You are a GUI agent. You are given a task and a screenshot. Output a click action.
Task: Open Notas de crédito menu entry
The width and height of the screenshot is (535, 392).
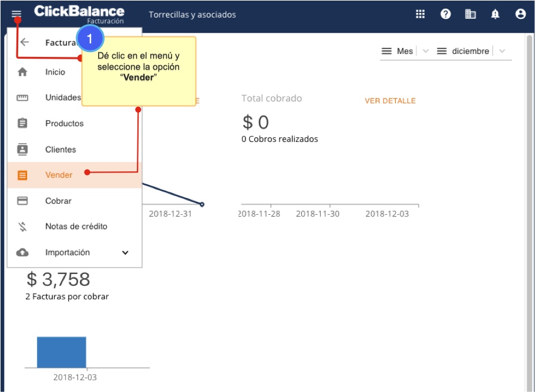(x=76, y=227)
